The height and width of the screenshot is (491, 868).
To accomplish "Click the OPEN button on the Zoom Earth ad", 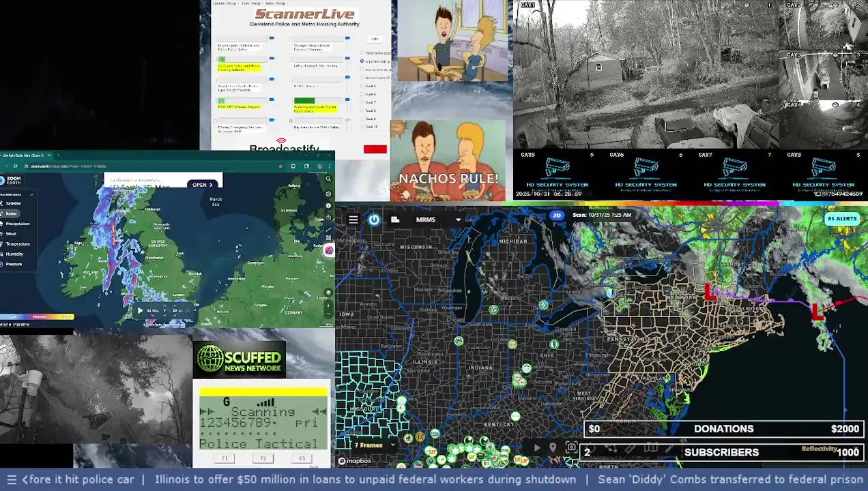I will [x=203, y=185].
